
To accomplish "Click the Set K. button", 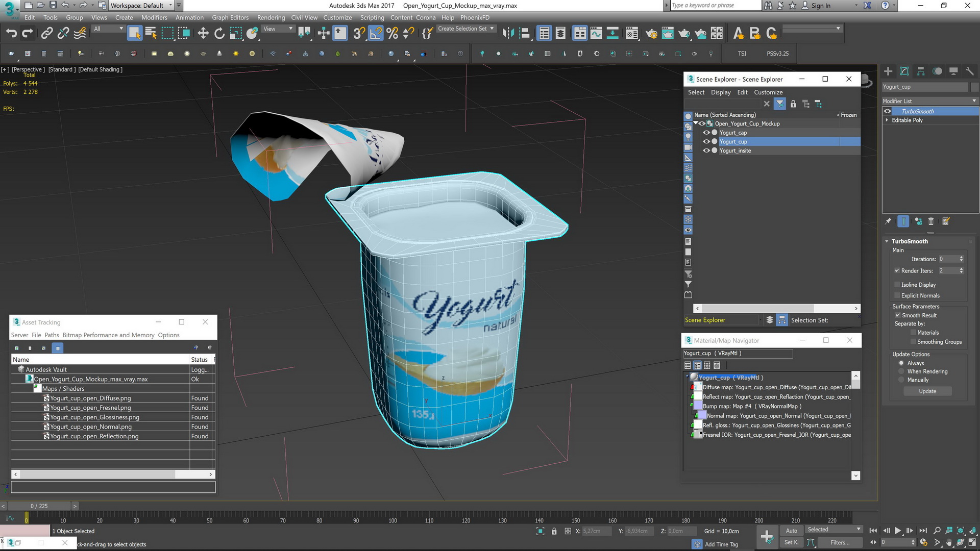I will tap(791, 542).
